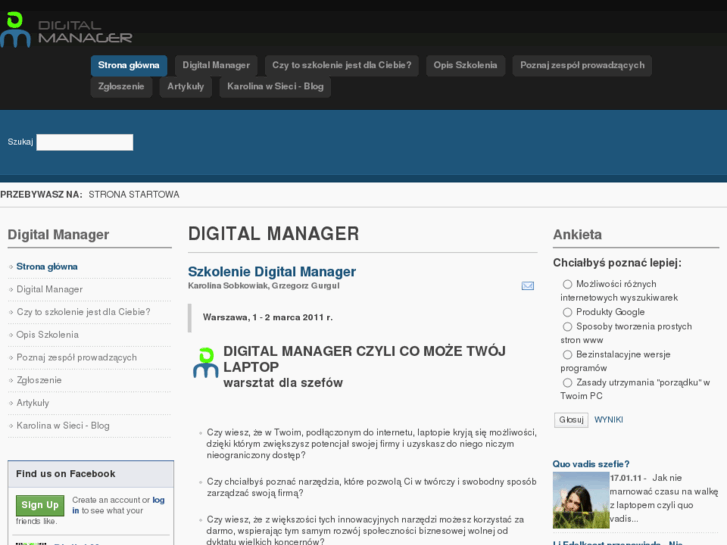Choose 'Bezinstalacyjne wersje programów' radio option
This screenshot has height=545, width=727.
coord(567,355)
